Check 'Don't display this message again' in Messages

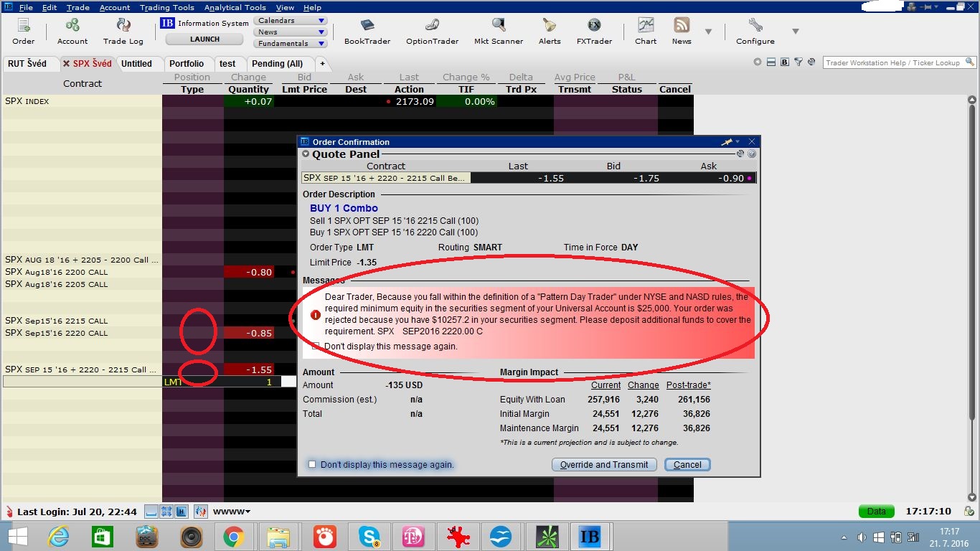pyautogui.click(x=316, y=346)
